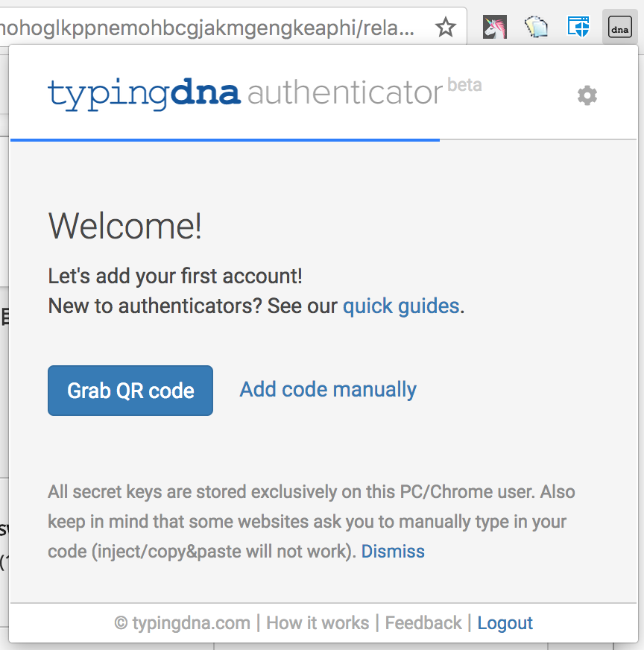
Task: Dismiss the secret keys notice
Action: (x=393, y=552)
